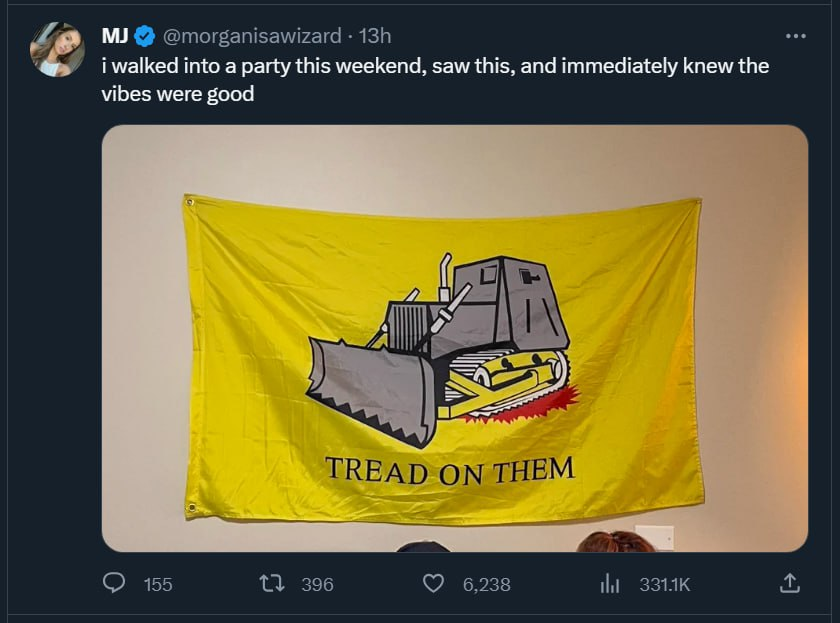This screenshot has width=840, height=623.
Task: Click the 396 retweets count
Action: coord(317,584)
